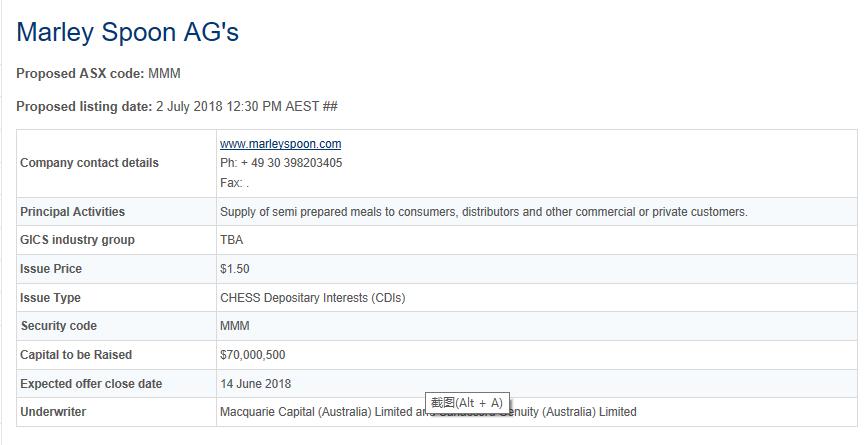Screen dimensions: 867x445
Task: Click the CHESS Depositary Interests (CDIs) value
Action: [312, 298]
